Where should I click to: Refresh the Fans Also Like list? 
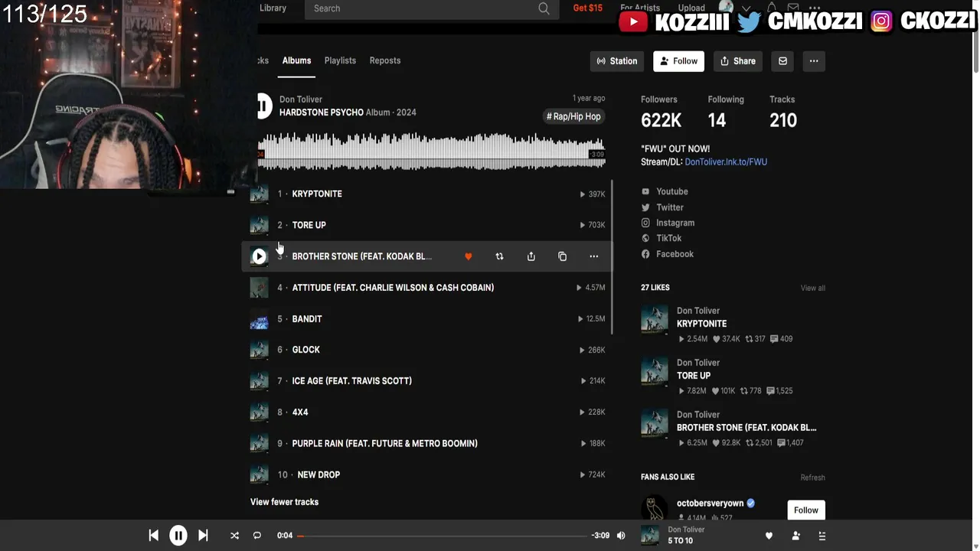tap(813, 478)
